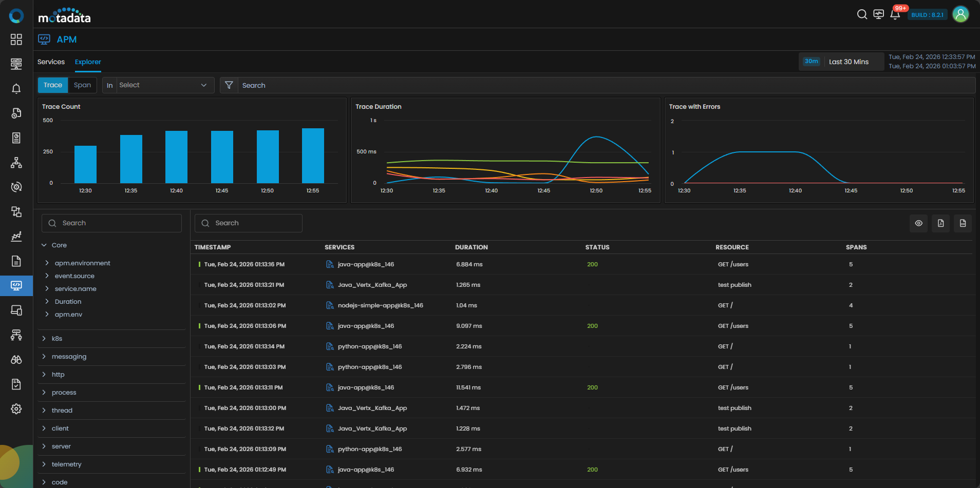Export trace table as PDF icon
The height and width of the screenshot is (488, 980).
click(x=940, y=223)
